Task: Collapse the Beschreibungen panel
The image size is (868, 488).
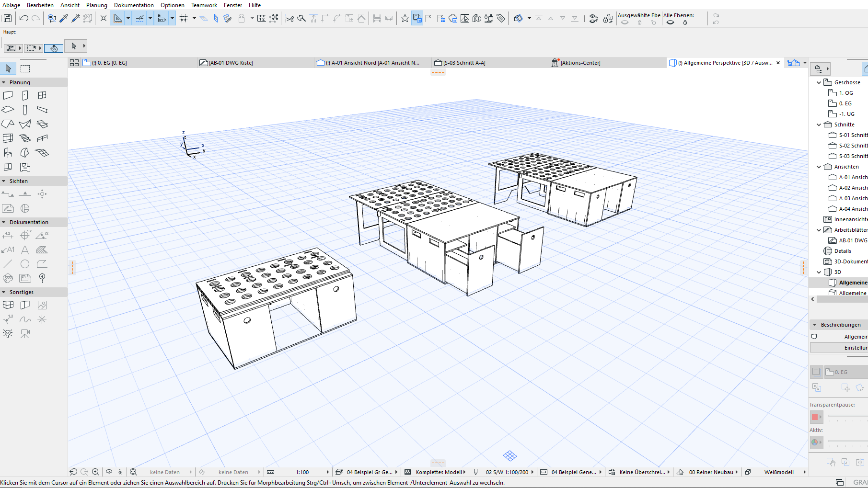Action: coord(814,325)
